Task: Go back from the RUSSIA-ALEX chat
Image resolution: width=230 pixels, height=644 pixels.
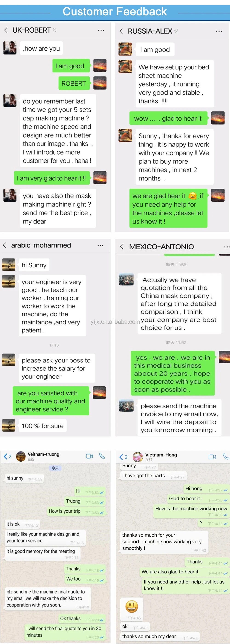Action: coord(121,31)
